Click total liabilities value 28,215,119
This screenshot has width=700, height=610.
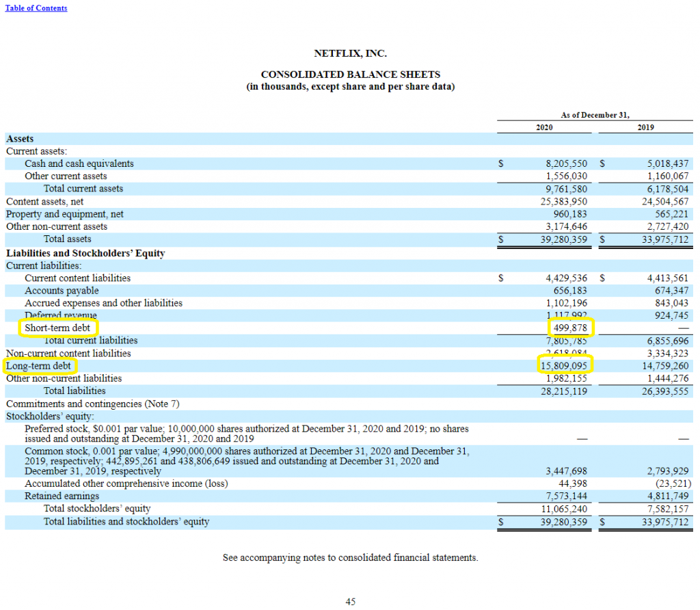tap(564, 392)
